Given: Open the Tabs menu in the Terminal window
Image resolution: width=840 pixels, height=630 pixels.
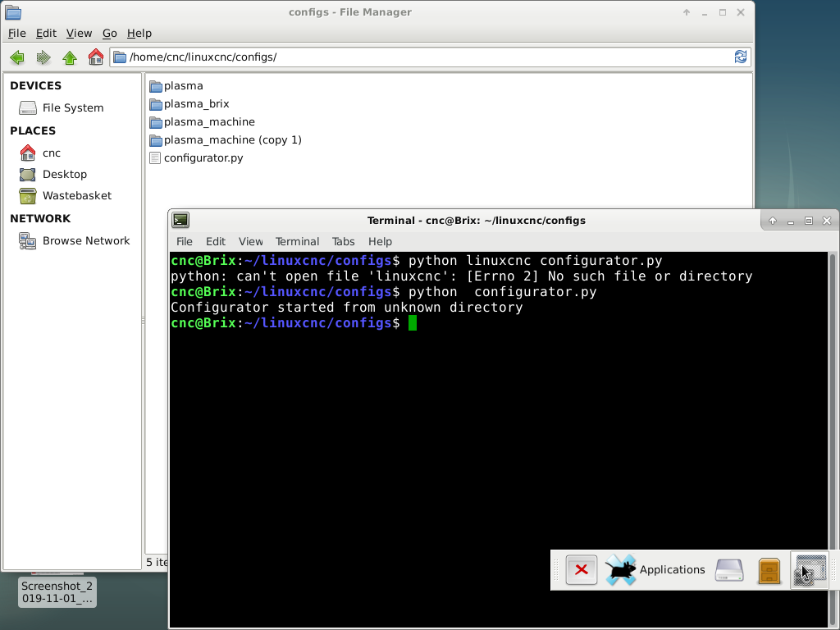Looking at the screenshot, I should 343,242.
